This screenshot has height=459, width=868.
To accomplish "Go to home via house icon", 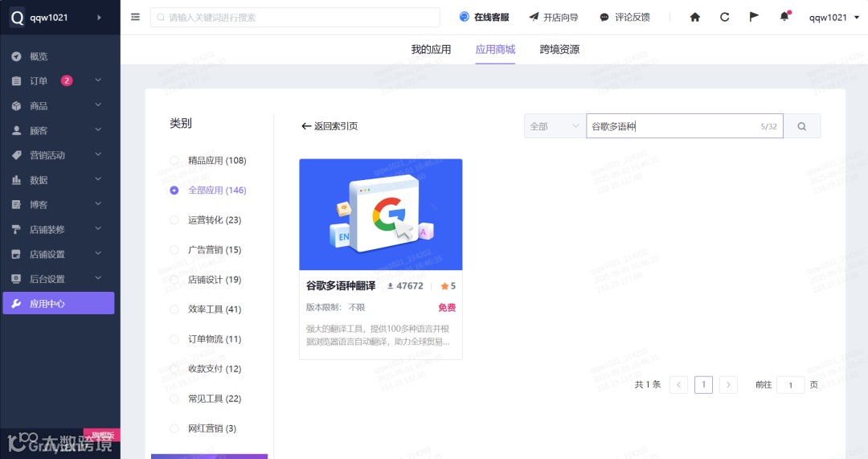I will (x=694, y=17).
